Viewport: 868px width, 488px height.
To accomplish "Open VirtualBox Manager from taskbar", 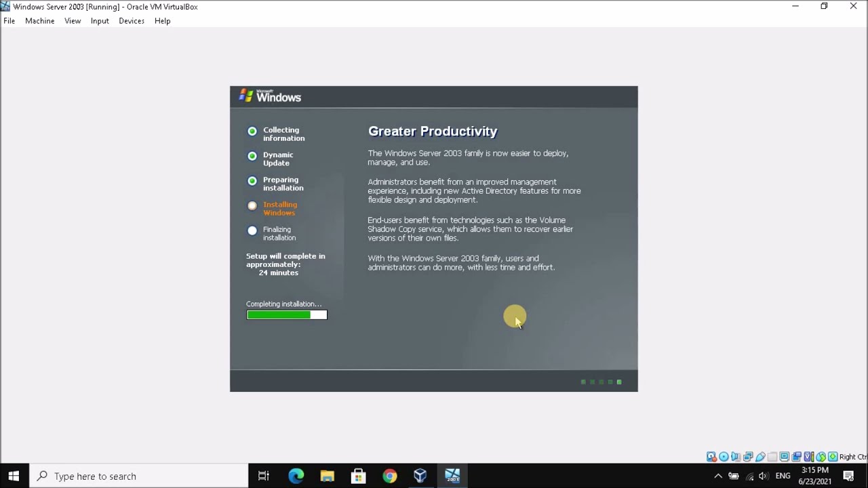I will coord(420,476).
